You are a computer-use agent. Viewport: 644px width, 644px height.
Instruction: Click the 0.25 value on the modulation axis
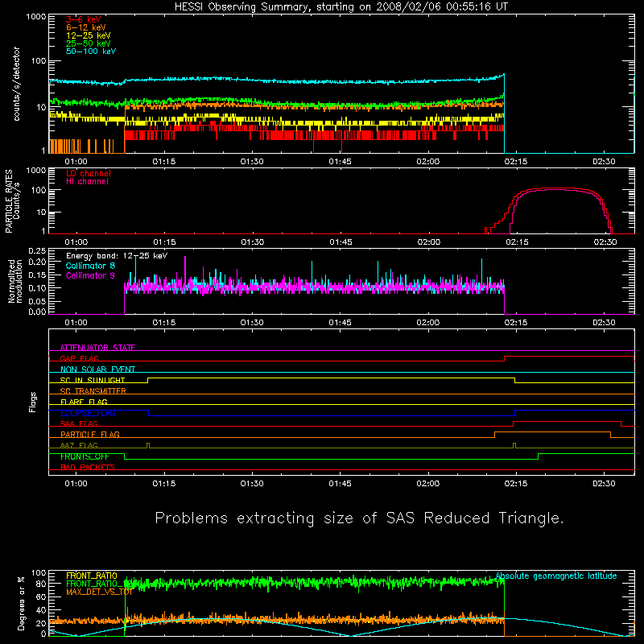click(37, 251)
